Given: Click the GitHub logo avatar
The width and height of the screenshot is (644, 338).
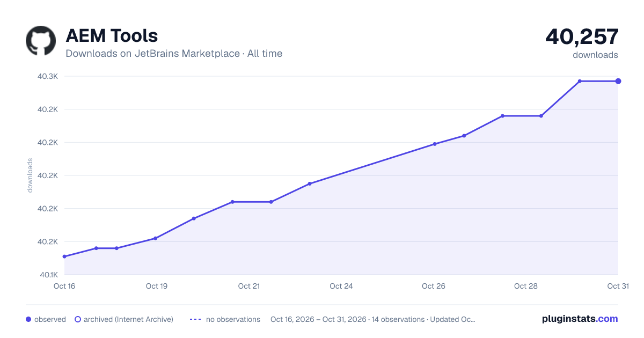Looking at the screenshot, I should tap(41, 40).
